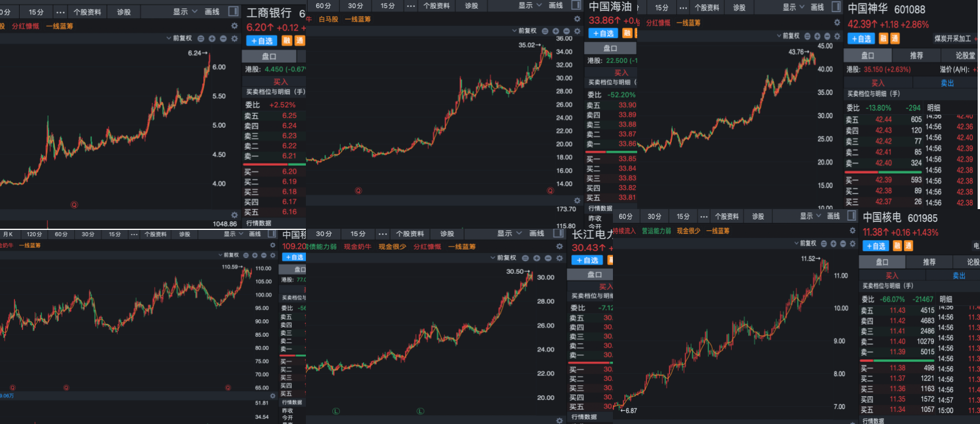Click bid/ask ratio bar in 中国核电 order book
The width and height of the screenshot is (980, 424).
(x=897, y=360)
